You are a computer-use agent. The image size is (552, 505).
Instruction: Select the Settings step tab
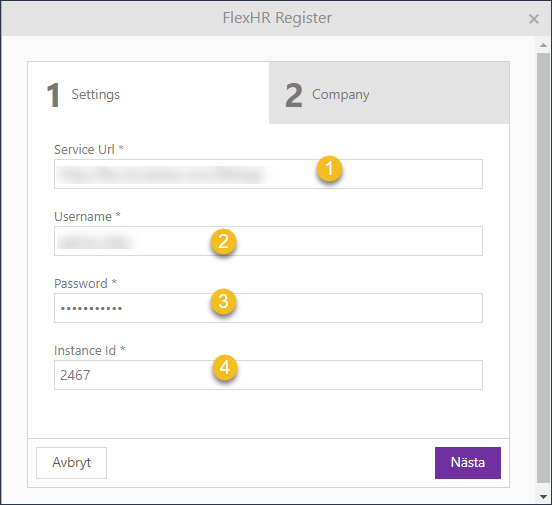[x=149, y=93]
